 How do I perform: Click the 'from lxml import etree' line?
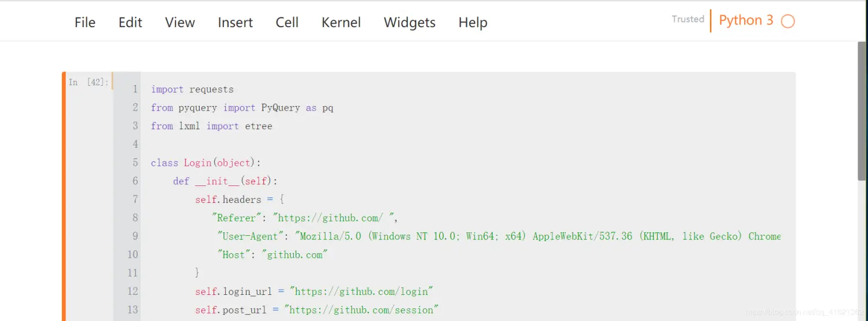pyautogui.click(x=211, y=126)
